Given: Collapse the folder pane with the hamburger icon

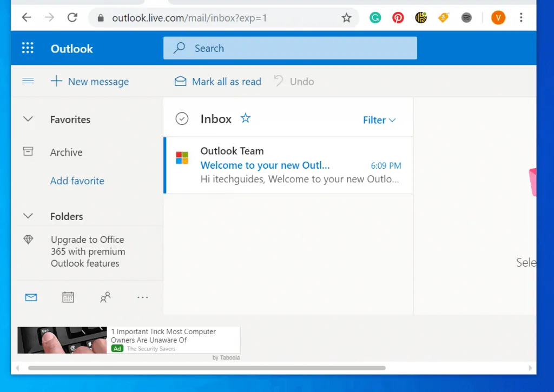Looking at the screenshot, I should (x=28, y=81).
